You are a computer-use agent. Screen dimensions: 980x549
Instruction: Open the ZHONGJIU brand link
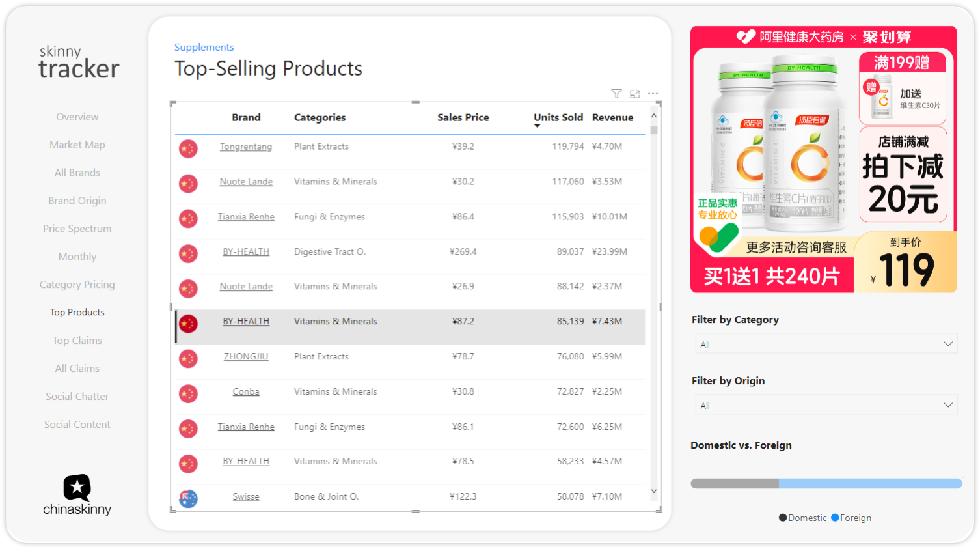[x=246, y=356]
